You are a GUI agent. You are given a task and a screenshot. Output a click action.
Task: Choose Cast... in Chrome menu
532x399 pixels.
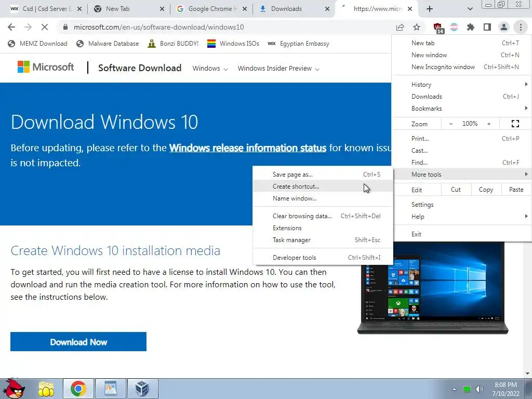tap(462, 150)
